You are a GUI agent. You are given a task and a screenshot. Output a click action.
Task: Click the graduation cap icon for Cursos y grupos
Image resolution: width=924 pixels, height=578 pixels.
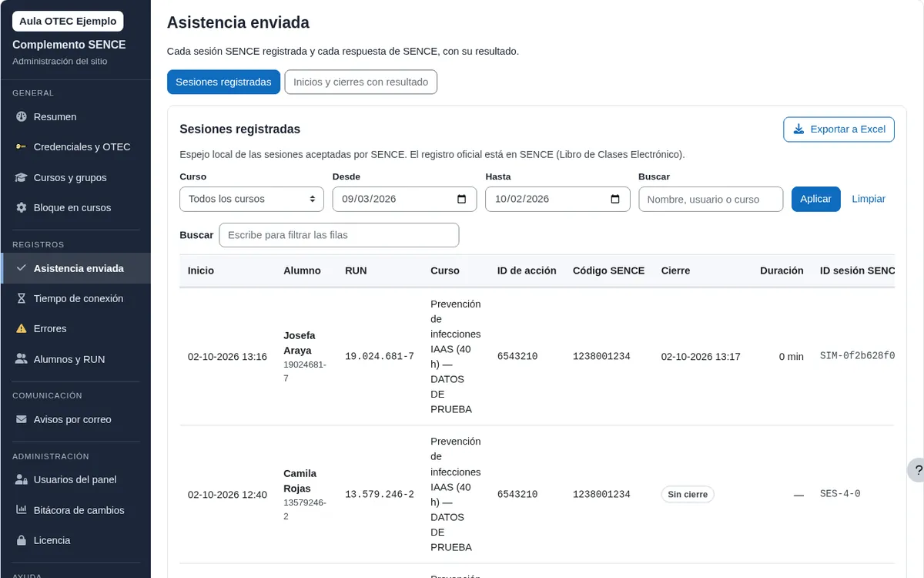tap(22, 178)
